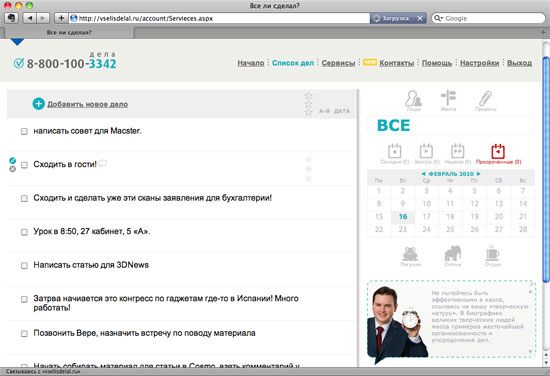Go to next month in calendar
Viewport: 550px width, 376px height.
(478, 174)
